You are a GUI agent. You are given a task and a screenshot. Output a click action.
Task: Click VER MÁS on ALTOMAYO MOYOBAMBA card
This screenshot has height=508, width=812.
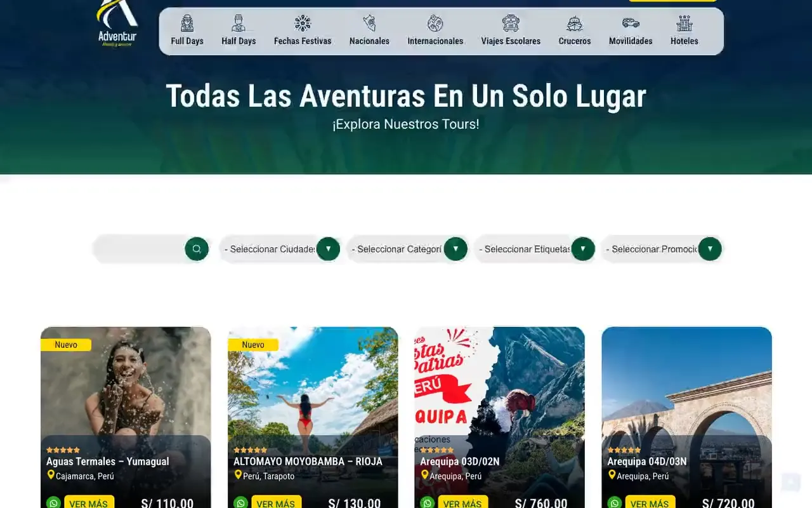point(276,503)
